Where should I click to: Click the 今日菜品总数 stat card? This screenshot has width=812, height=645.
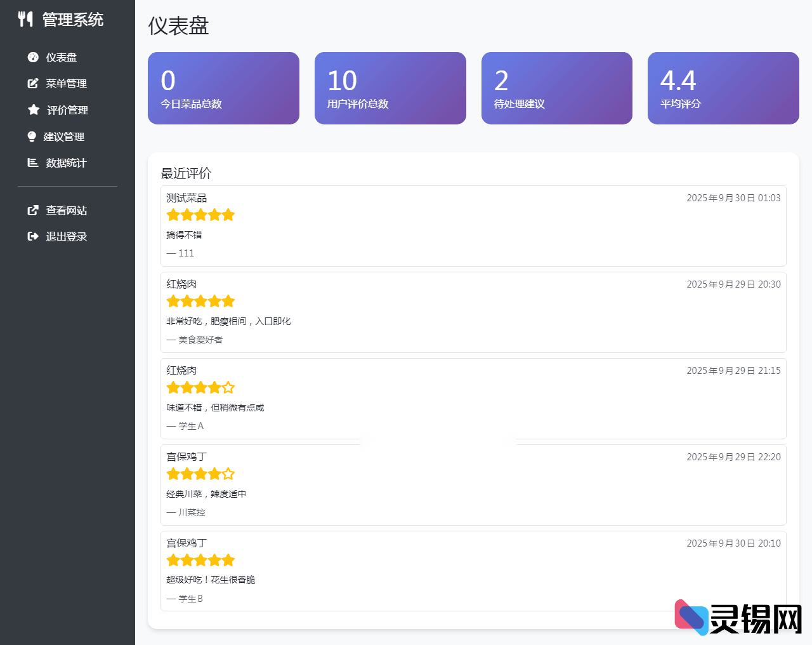[223, 88]
